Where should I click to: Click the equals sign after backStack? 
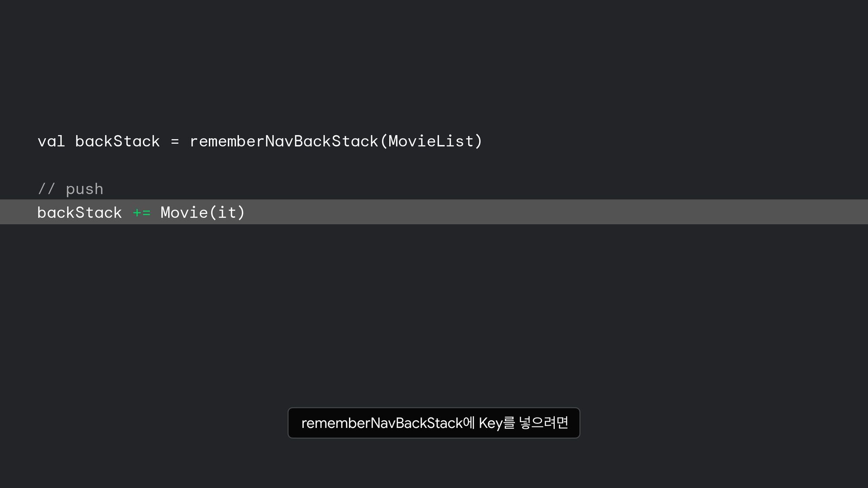click(x=175, y=142)
